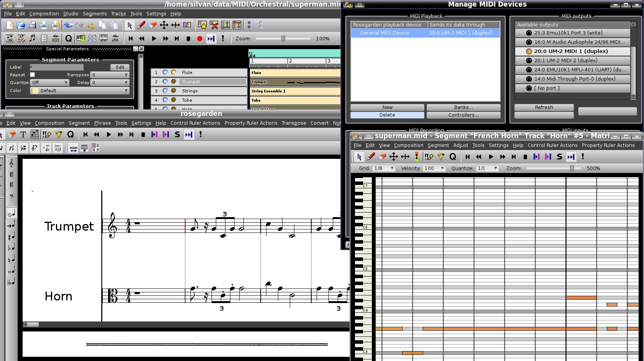Click the Text tool in notation editor
The width and height of the screenshot is (644, 361).
tap(23, 135)
